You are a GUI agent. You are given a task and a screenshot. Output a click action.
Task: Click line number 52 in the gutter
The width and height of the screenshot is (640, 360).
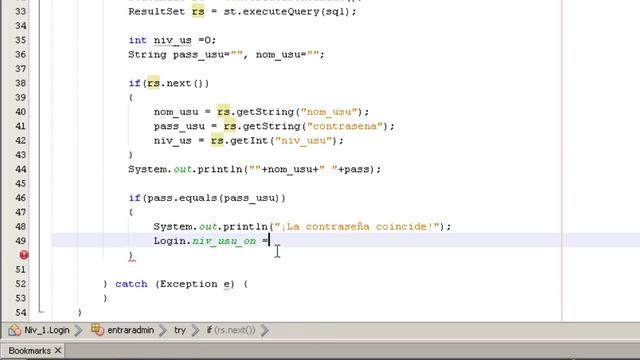coord(20,284)
